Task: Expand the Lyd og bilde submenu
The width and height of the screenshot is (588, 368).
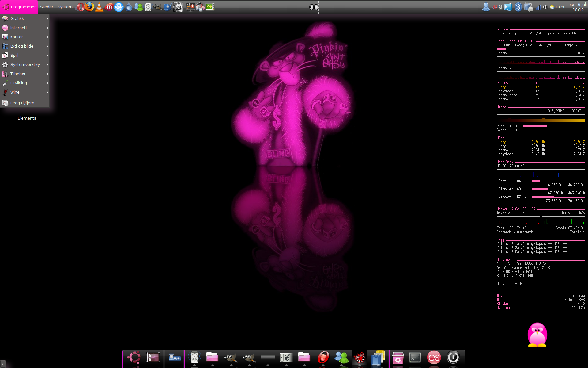Action: 25,46
